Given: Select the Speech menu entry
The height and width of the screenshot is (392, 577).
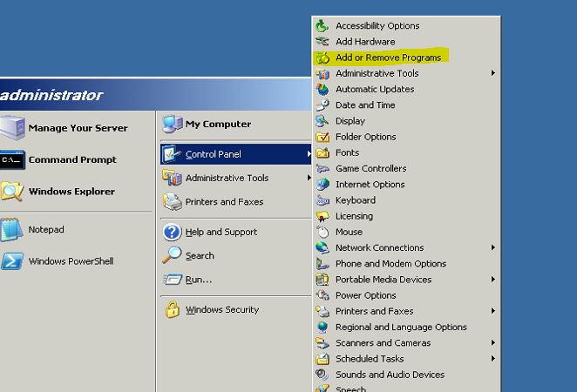Looking at the screenshot, I should [x=407, y=389].
